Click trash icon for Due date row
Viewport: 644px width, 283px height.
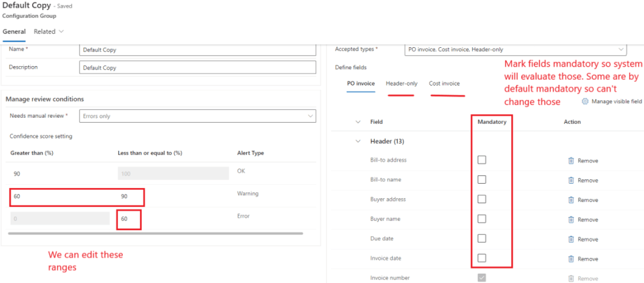tap(571, 239)
